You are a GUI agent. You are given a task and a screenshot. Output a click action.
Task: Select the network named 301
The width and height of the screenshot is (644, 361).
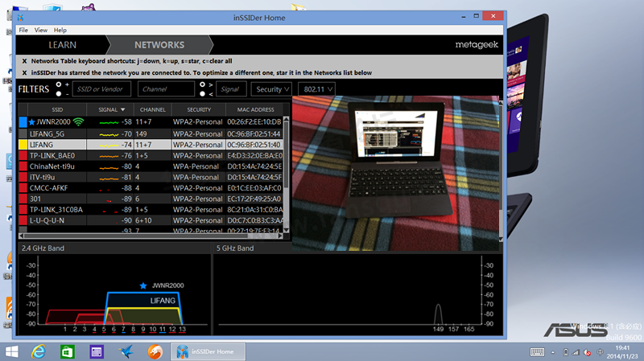pos(151,199)
